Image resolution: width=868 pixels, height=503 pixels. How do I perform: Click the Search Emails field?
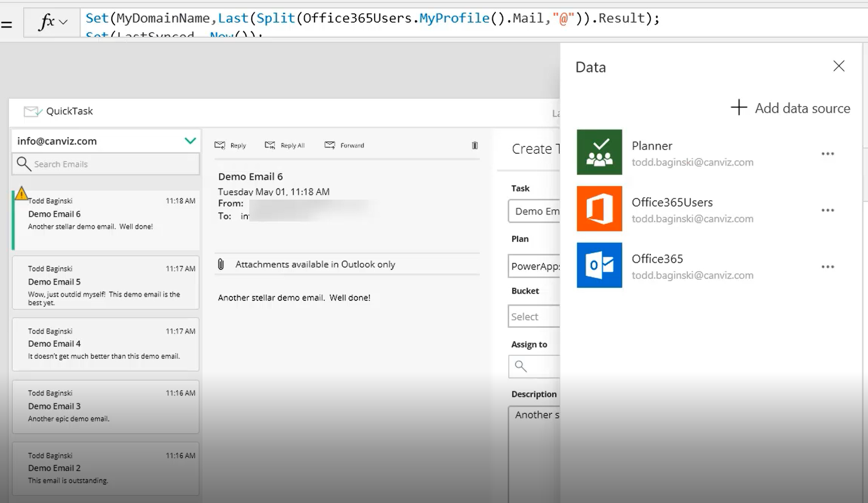point(111,164)
